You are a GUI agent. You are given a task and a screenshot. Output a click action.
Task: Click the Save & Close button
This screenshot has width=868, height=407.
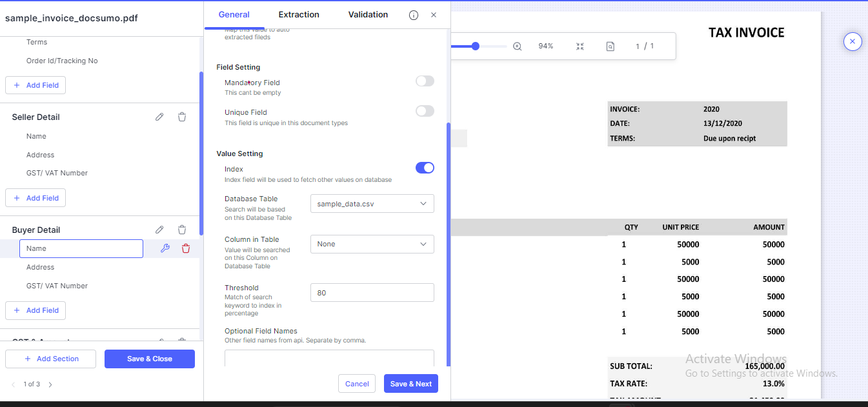[150, 359]
